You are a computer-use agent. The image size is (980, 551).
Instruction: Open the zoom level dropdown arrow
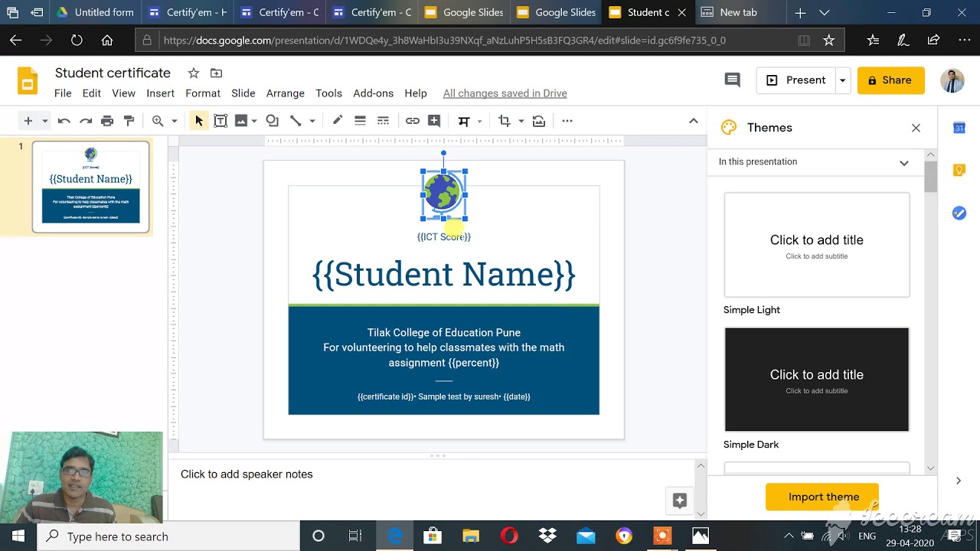(x=174, y=121)
